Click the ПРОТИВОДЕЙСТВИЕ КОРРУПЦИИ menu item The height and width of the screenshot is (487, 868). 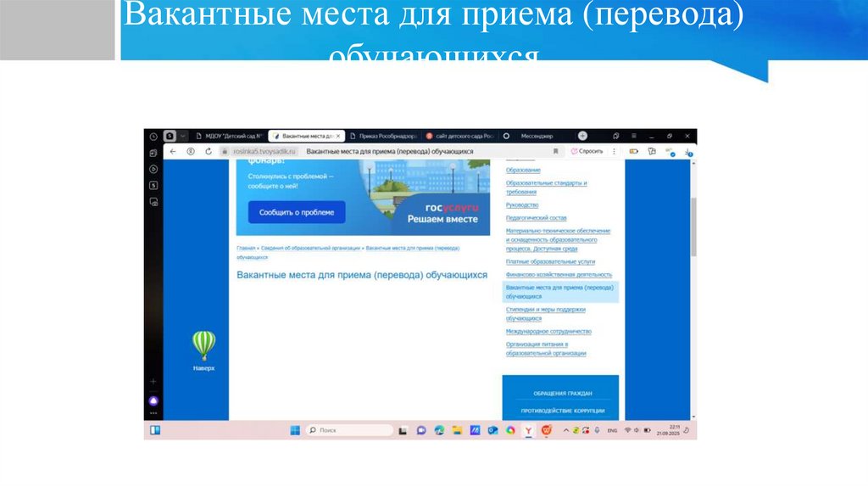click(x=563, y=411)
